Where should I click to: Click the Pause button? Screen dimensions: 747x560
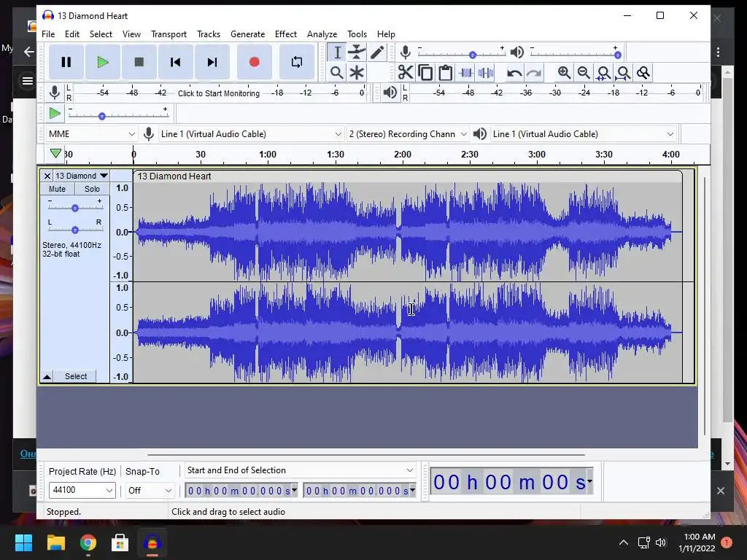[x=66, y=62]
